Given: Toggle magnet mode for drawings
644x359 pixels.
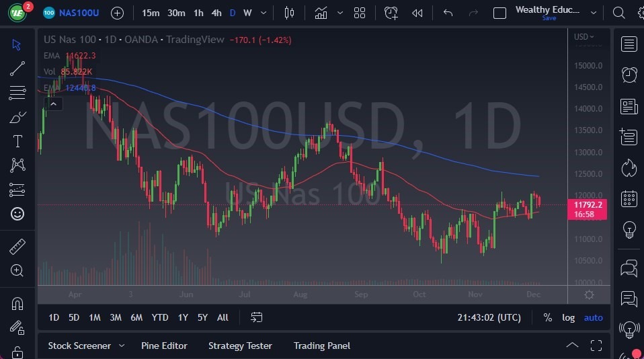Looking at the screenshot, I should [x=17, y=304].
